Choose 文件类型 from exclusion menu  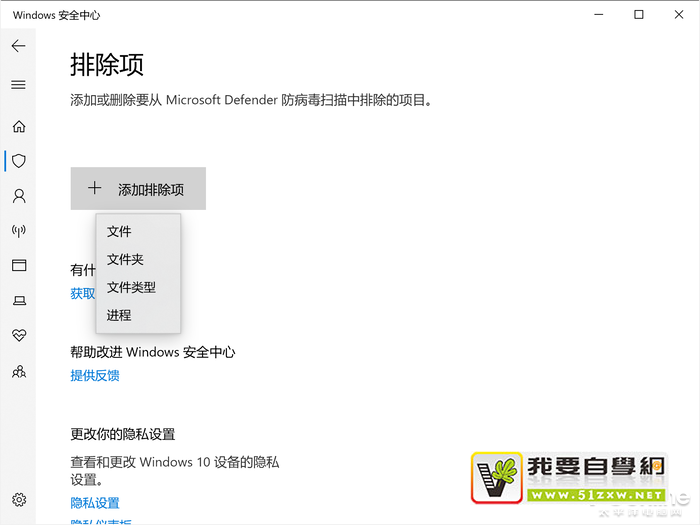click(131, 288)
